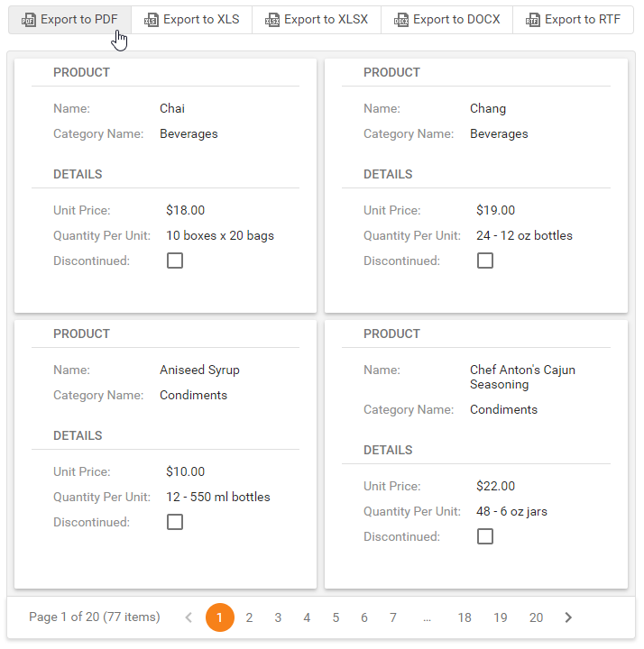This screenshot has height=649, width=644.
Task: Click the '$10.00' unit price
Action: tap(185, 471)
